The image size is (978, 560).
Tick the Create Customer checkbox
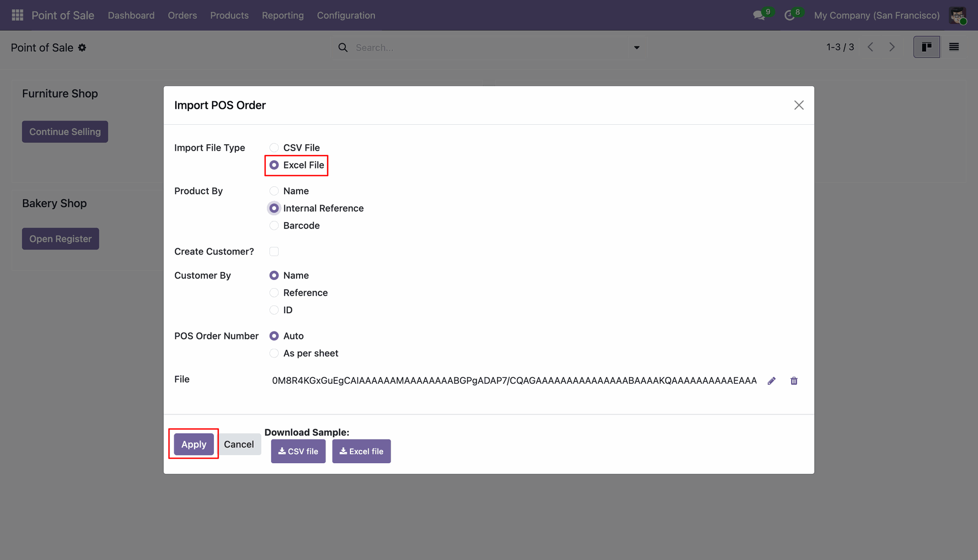[274, 251]
